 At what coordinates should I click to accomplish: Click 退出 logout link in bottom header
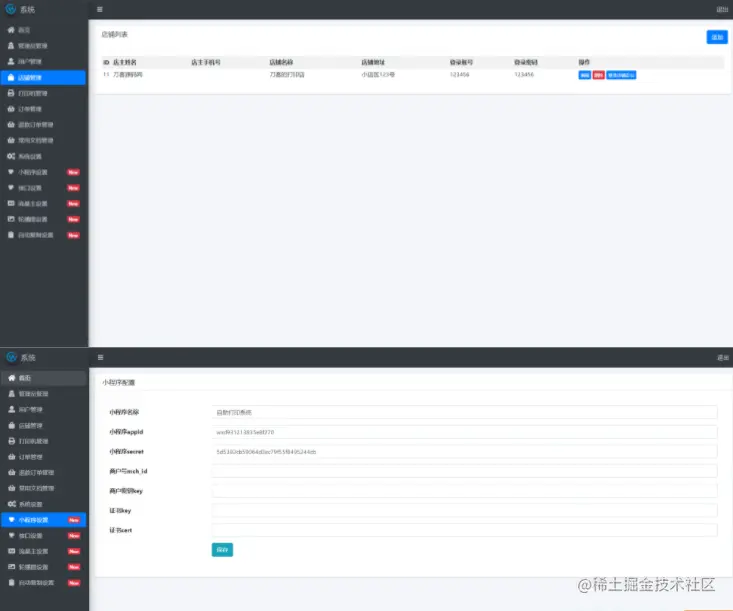click(x=723, y=358)
